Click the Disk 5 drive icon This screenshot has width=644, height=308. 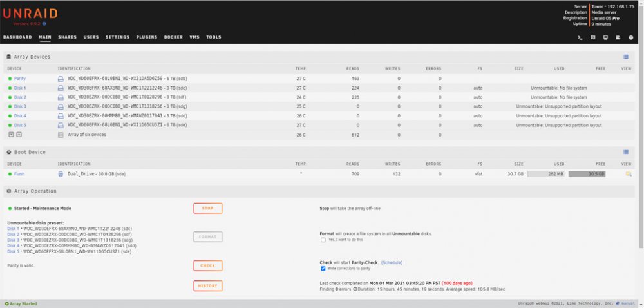(x=61, y=125)
